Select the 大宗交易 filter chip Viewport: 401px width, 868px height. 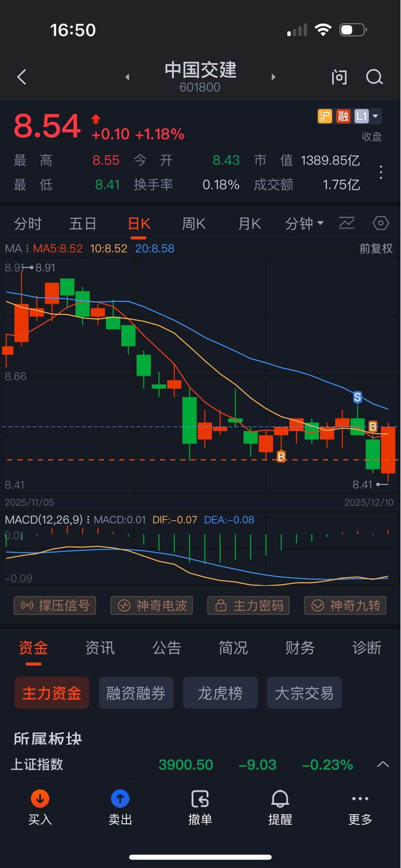(305, 693)
